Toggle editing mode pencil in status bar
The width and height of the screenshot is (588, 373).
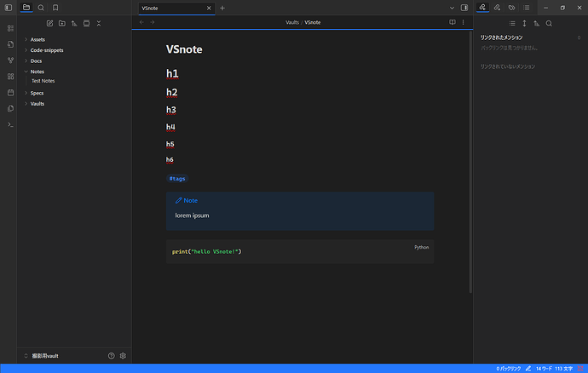(x=528, y=369)
